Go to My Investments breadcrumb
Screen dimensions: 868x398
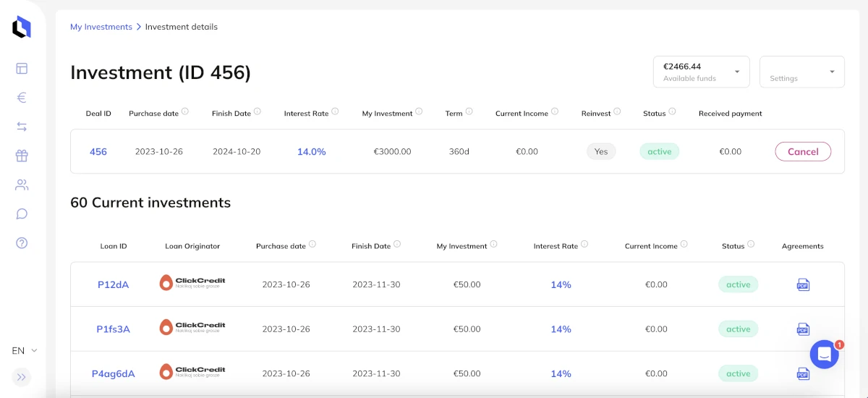pyautogui.click(x=101, y=27)
